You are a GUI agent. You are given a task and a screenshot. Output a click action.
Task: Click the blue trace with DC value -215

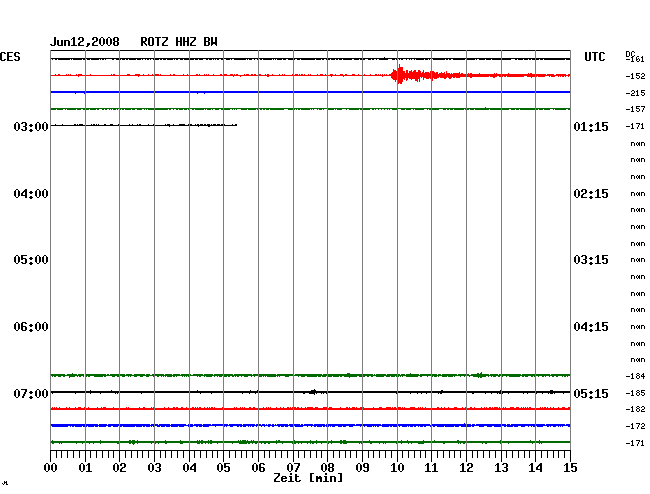310,92
